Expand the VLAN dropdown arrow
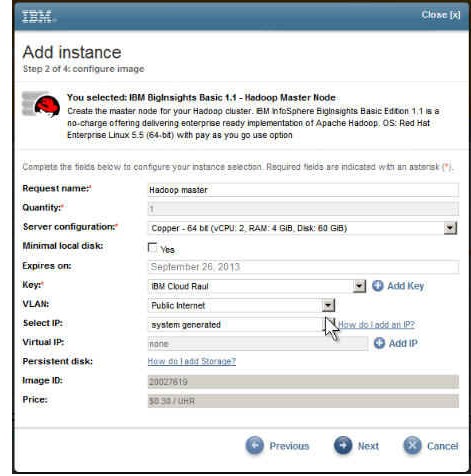The width and height of the screenshot is (471, 476). point(328,305)
